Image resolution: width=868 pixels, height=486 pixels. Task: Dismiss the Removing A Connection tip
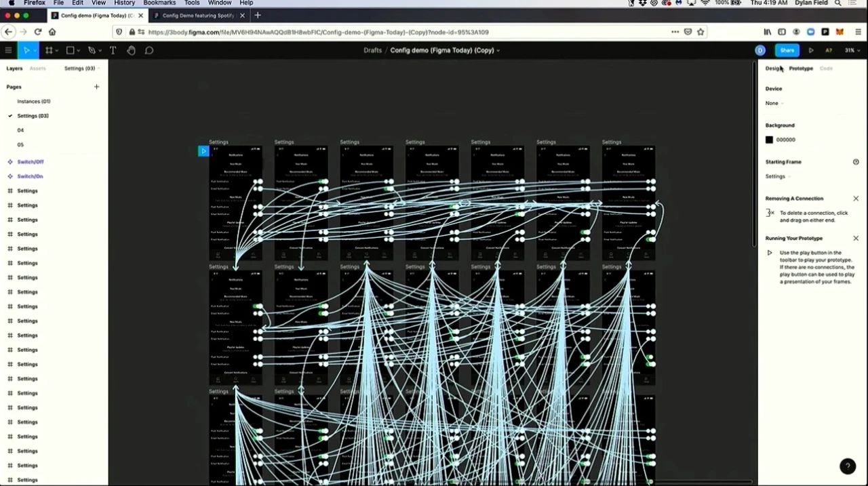click(x=855, y=199)
